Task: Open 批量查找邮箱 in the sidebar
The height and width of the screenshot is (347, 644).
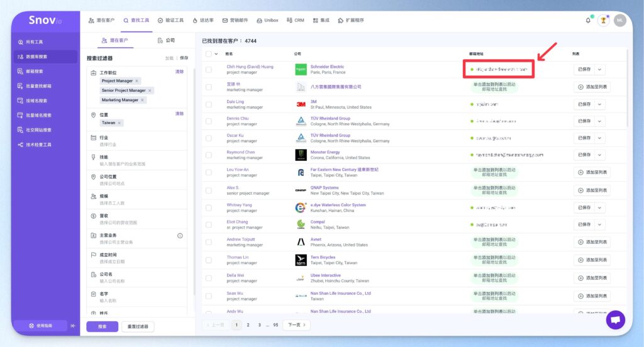Action: click(x=45, y=86)
